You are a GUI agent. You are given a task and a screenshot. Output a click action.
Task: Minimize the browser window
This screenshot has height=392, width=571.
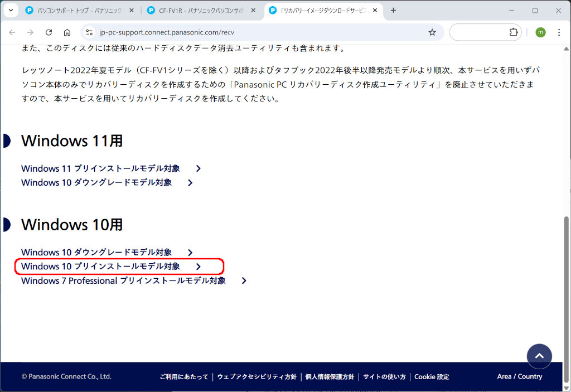coord(512,11)
